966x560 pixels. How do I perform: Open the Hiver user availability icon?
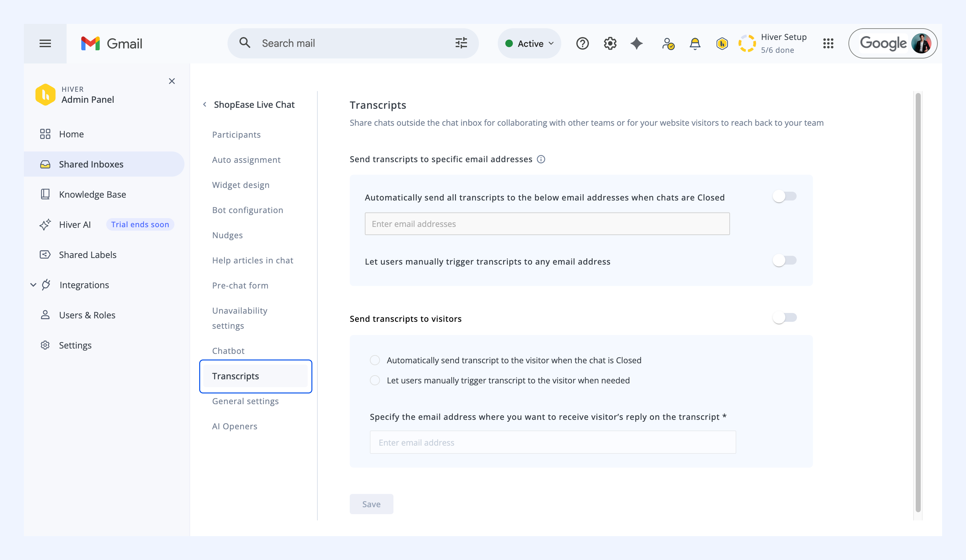coord(668,43)
